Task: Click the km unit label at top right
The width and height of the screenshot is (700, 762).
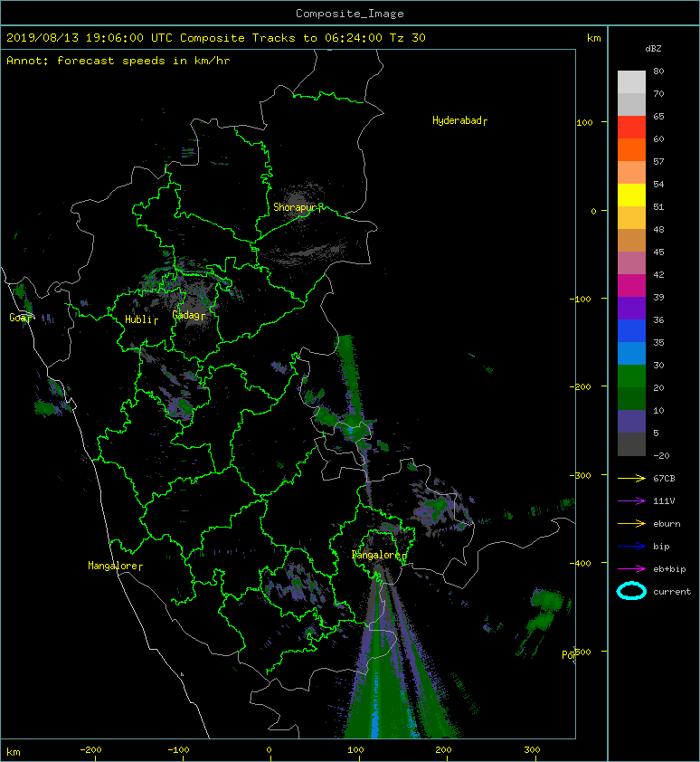Action: tap(593, 38)
